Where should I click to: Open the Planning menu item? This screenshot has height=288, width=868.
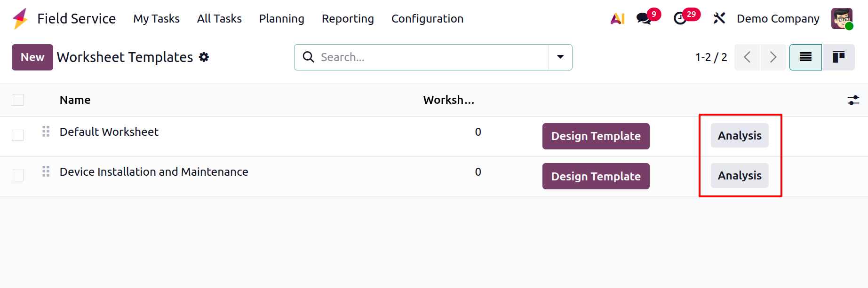(x=281, y=19)
